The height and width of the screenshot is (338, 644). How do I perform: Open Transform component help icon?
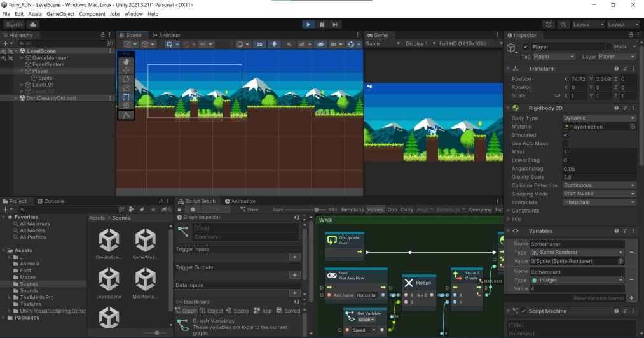(x=616, y=69)
